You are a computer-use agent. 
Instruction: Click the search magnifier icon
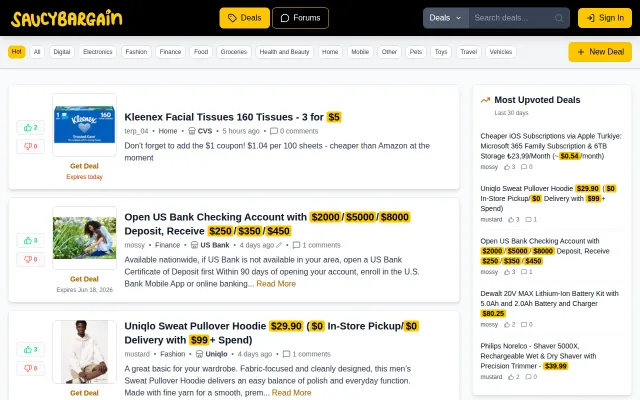point(559,18)
